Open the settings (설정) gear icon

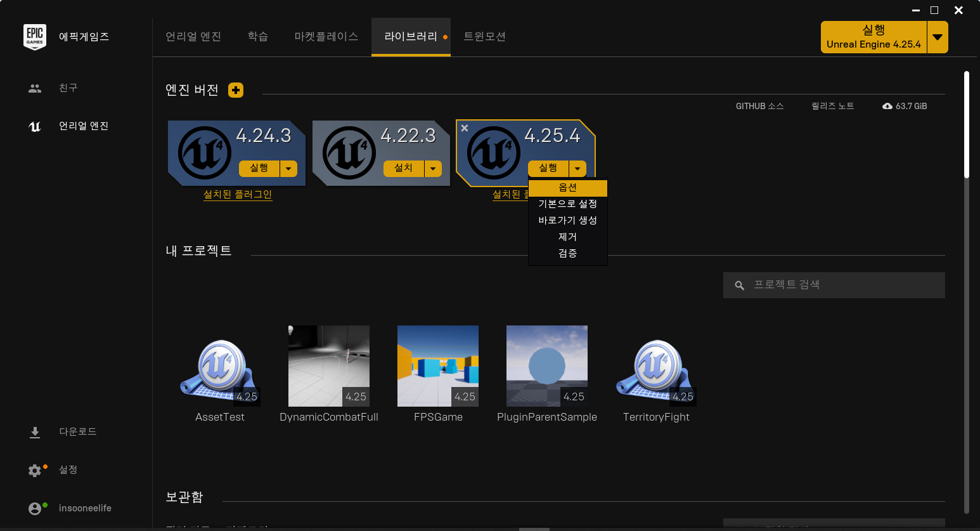35,470
